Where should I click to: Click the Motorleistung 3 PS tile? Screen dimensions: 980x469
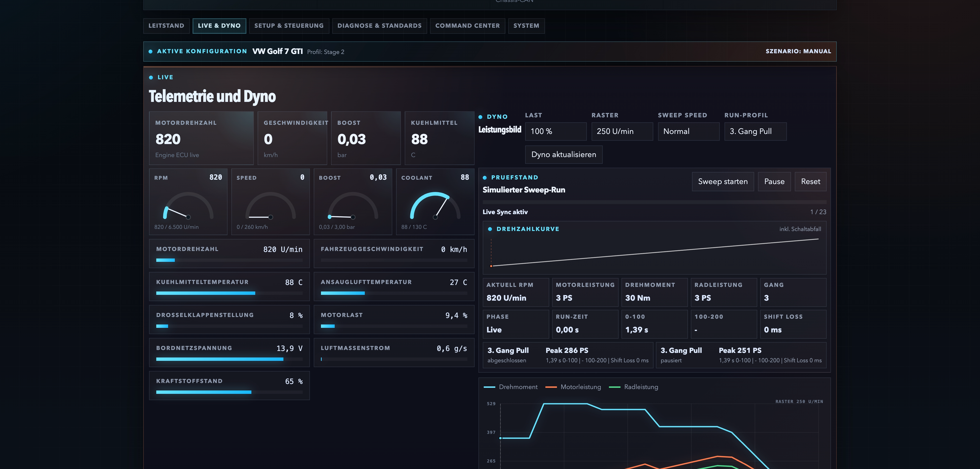(x=585, y=292)
